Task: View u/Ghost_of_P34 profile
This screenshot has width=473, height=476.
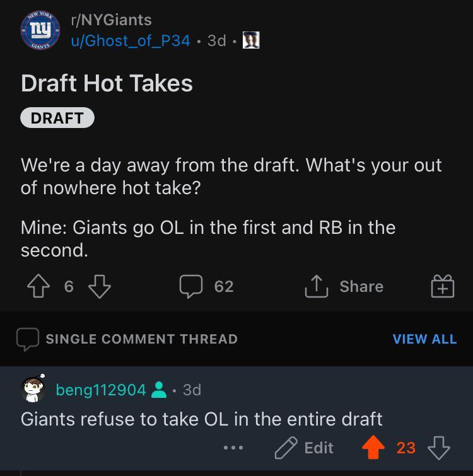Action: 131,40
